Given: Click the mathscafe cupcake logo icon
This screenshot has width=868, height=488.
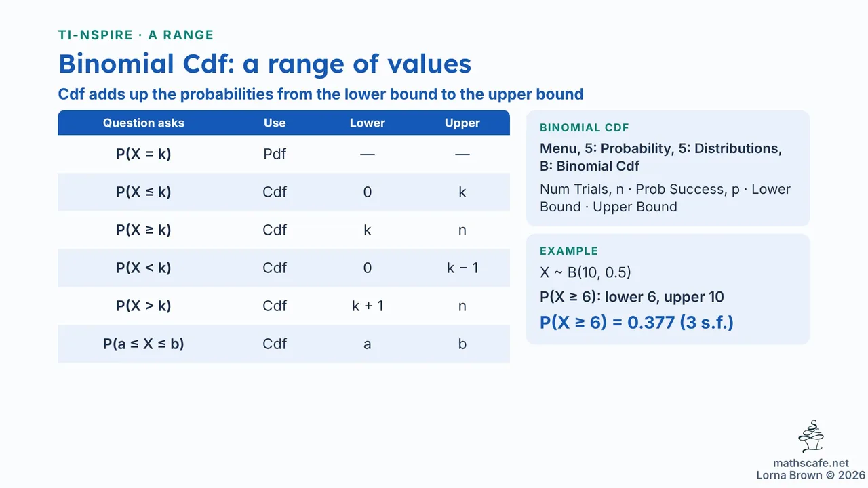Looking at the screenshot, I should coord(811,436).
